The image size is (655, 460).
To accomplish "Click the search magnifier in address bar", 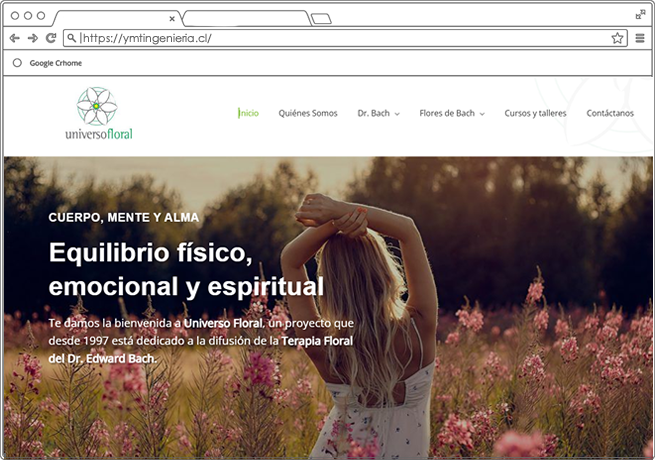I will coord(72,38).
